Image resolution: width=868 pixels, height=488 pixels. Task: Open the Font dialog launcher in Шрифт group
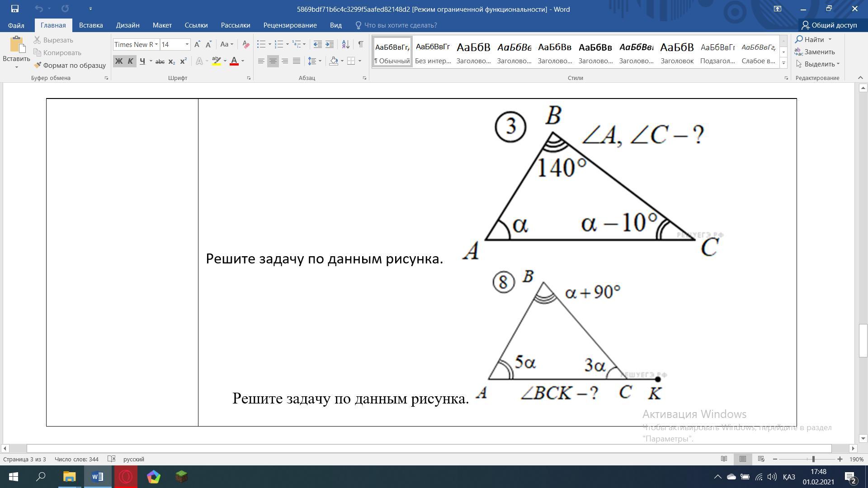click(x=249, y=78)
